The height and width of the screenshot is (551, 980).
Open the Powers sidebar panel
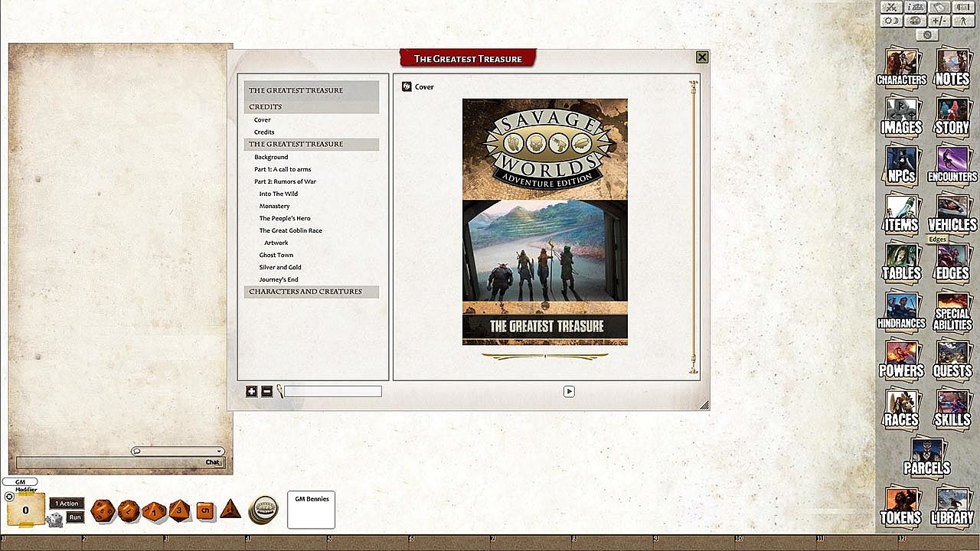[x=901, y=358]
